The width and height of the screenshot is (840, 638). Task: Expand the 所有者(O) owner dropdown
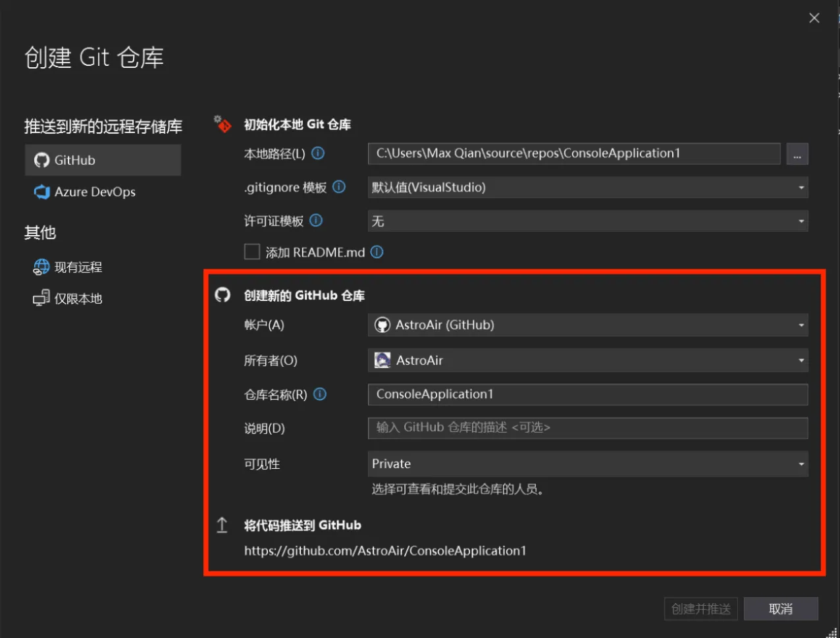click(587, 360)
